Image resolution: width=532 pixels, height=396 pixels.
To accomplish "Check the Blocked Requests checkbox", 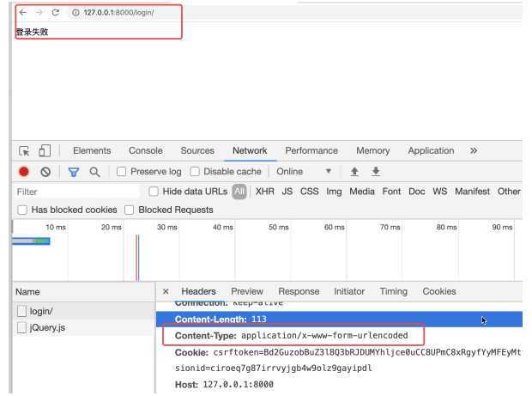I will [x=129, y=210].
